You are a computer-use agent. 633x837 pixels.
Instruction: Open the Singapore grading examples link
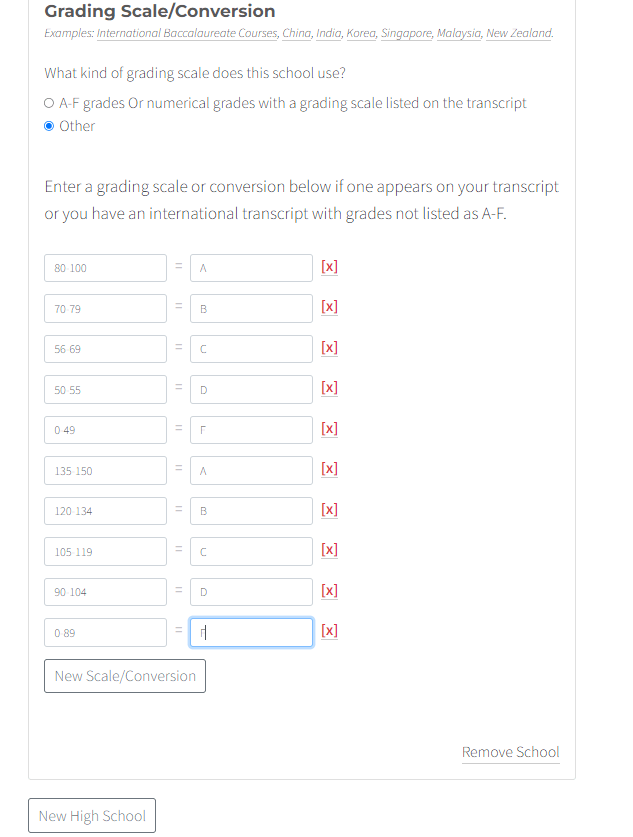[x=406, y=32]
